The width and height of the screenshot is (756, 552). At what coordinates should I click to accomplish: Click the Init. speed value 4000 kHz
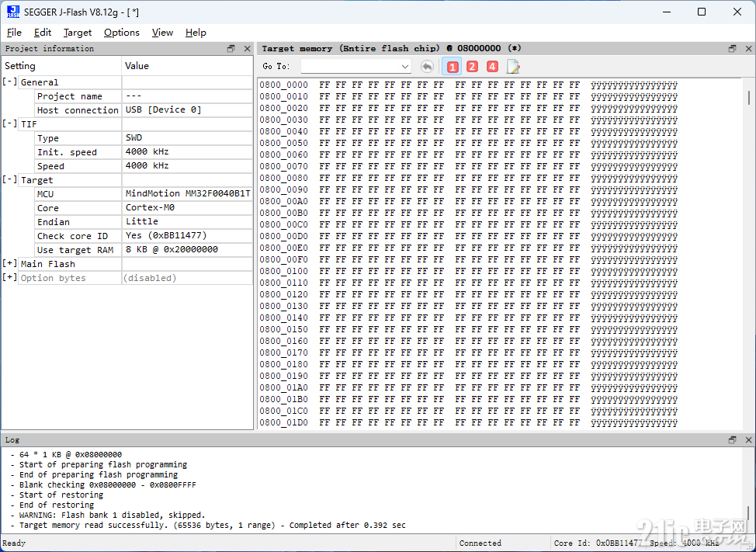(147, 152)
